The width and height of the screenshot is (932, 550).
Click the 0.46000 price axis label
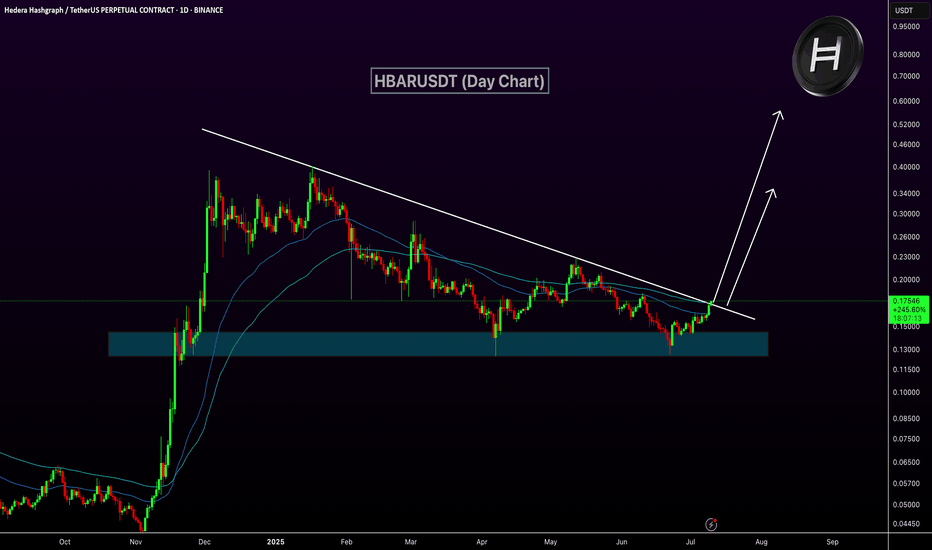[905, 144]
